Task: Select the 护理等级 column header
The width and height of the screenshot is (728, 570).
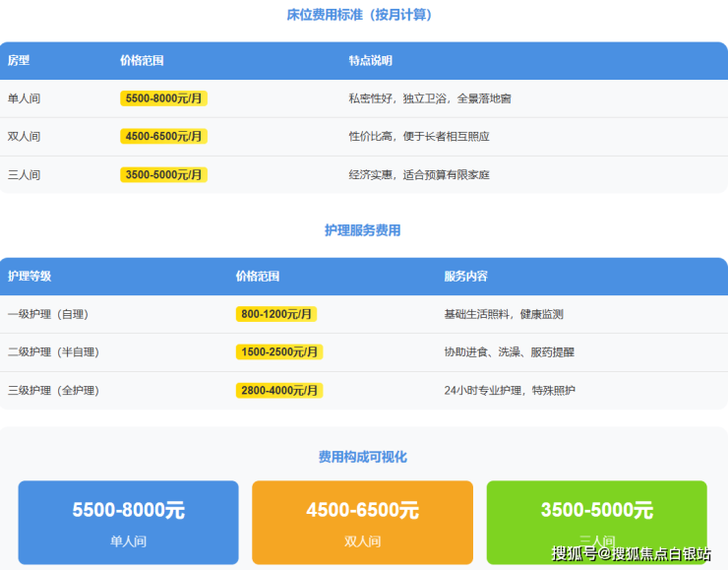Action: click(30, 277)
